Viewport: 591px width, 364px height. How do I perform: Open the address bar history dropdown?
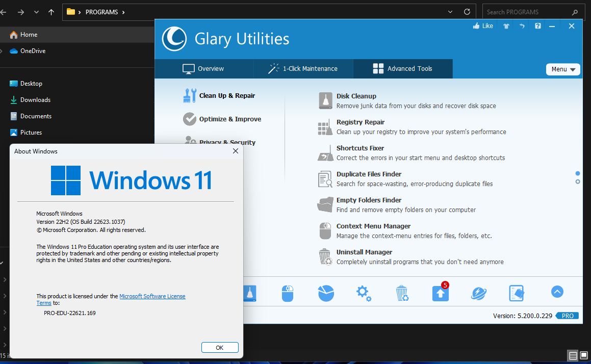coord(450,12)
